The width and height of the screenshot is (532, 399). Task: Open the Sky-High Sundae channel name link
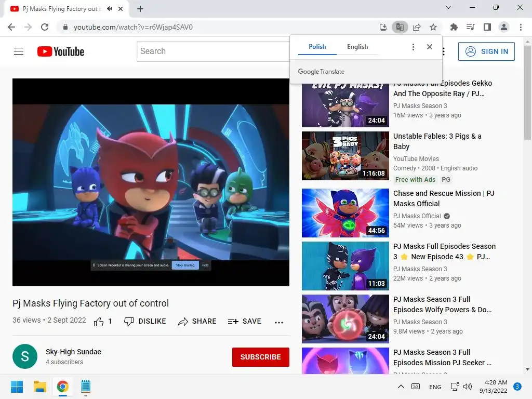[x=73, y=352]
